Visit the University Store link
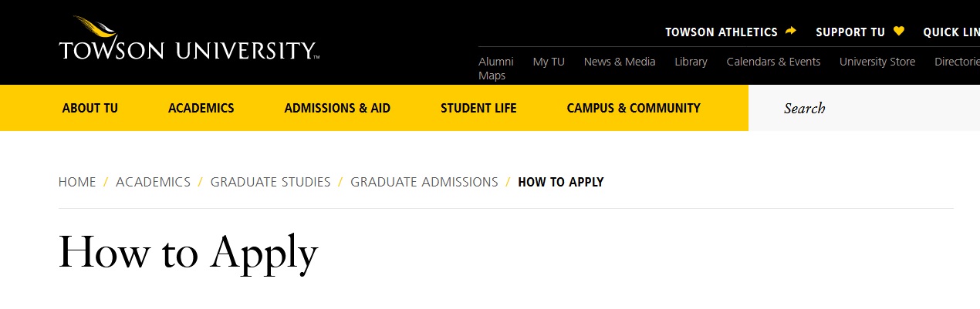 [877, 62]
